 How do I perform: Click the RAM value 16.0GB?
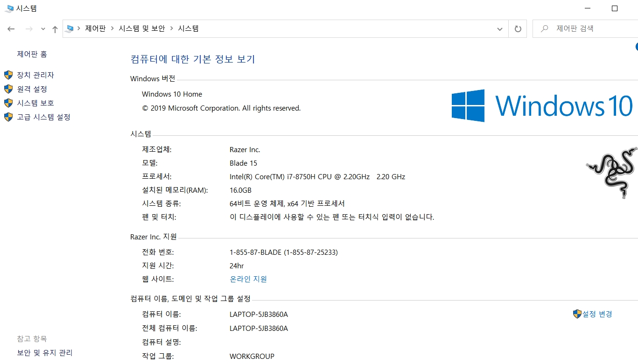click(240, 190)
